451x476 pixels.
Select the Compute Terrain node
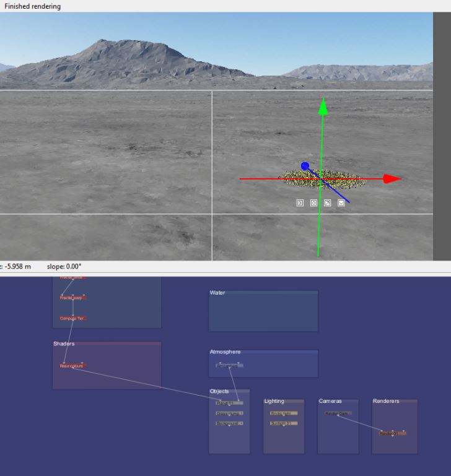pyautogui.click(x=73, y=318)
